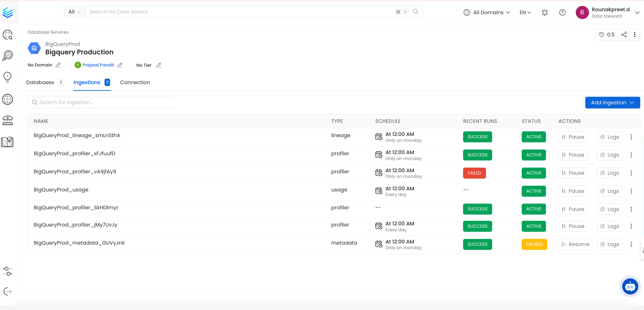Resume the paused BigQueryProd_metadata_GUVyJnII ingestion
This screenshot has height=310, width=644.
[575, 244]
